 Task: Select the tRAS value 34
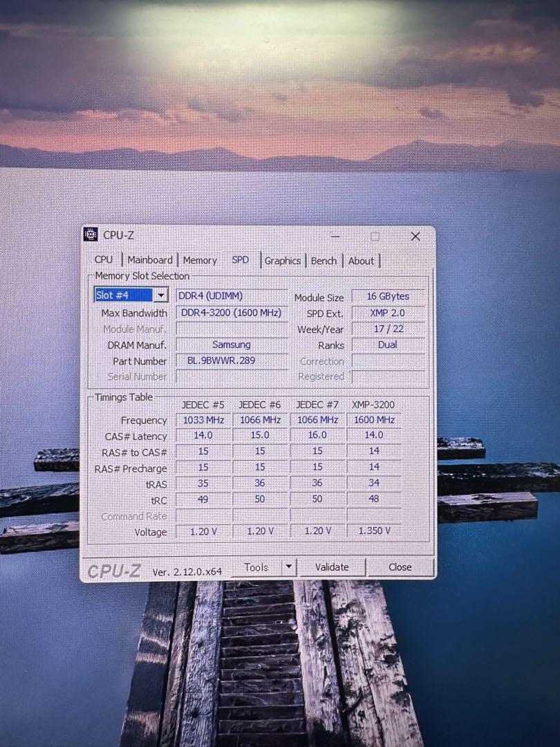click(374, 483)
